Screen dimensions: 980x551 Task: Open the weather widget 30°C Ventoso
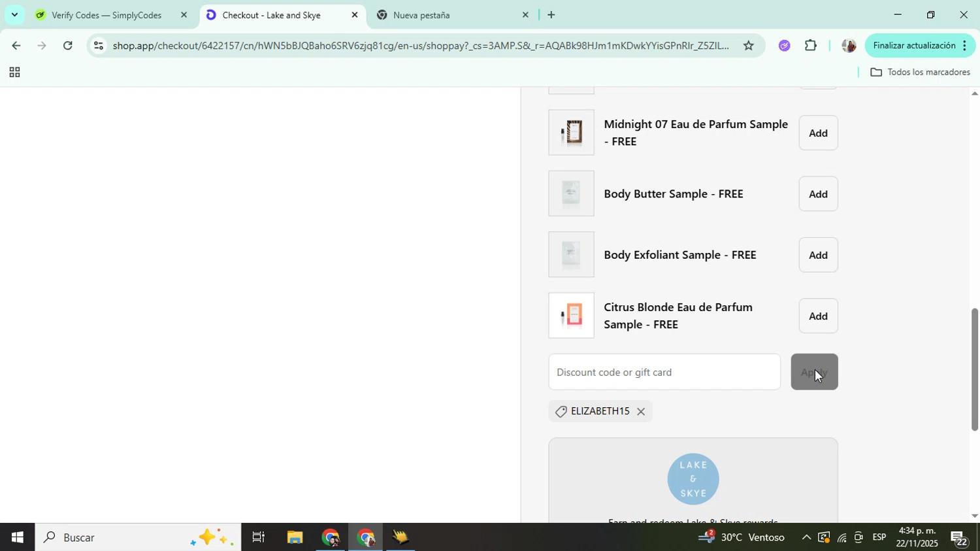pos(742,537)
